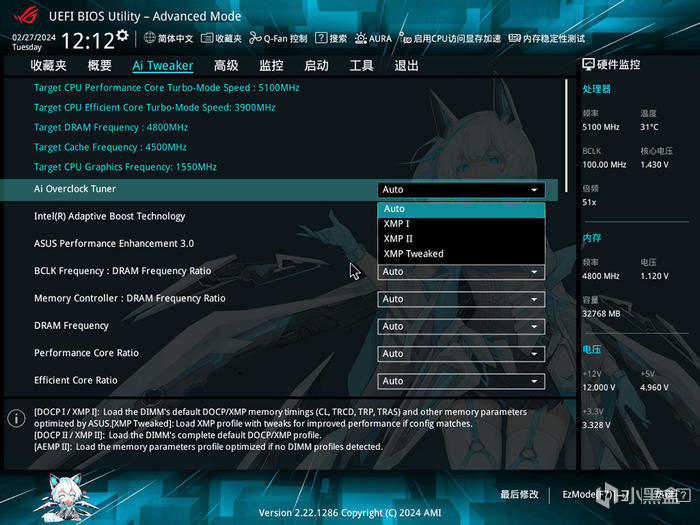The image size is (700, 525).
Task: Click the 4.960 V reading
Action: 654,388
